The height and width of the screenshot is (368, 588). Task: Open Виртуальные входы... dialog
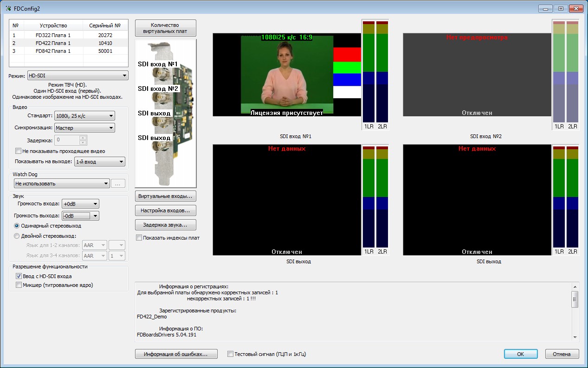coord(166,196)
